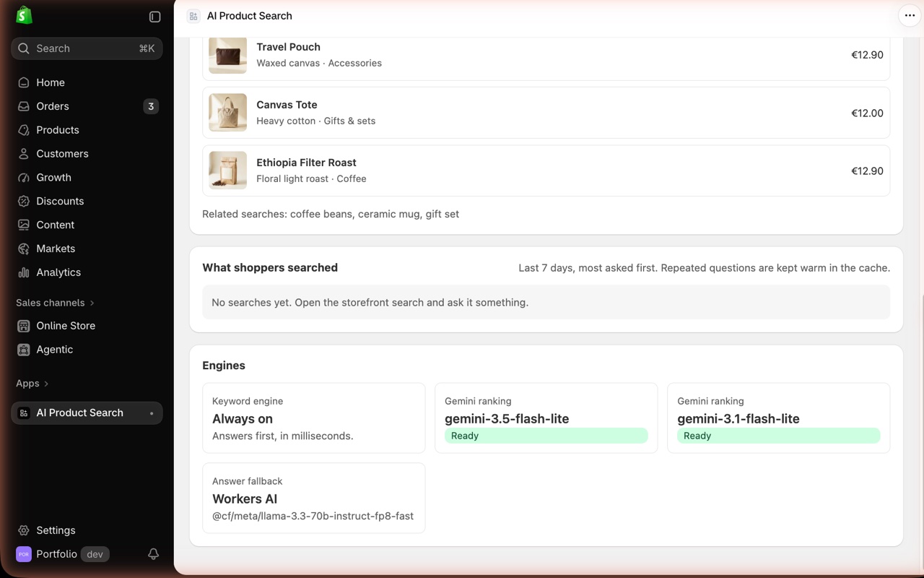Click the Settings gear icon
This screenshot has height=578, width=924.
(24, 530)
